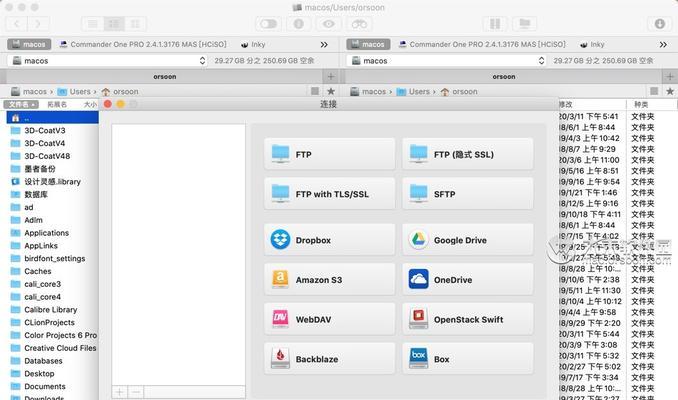Pick the SFTP connection type
The width and height of the screenshot is (678, 400).
[x=467, y=194]
